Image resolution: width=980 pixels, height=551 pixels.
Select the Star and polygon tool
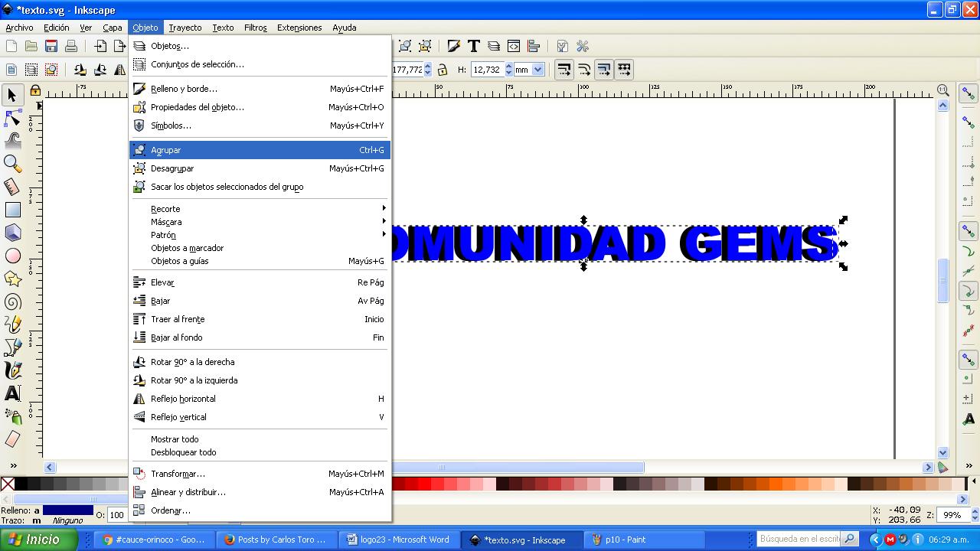(12, 279)
